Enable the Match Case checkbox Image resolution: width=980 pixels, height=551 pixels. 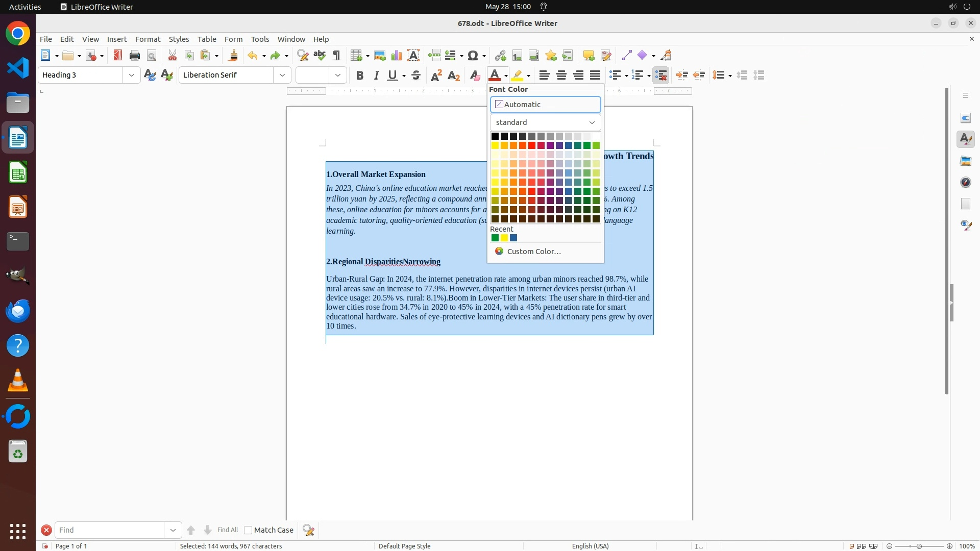pyautogui.click(x=248, y=530)
